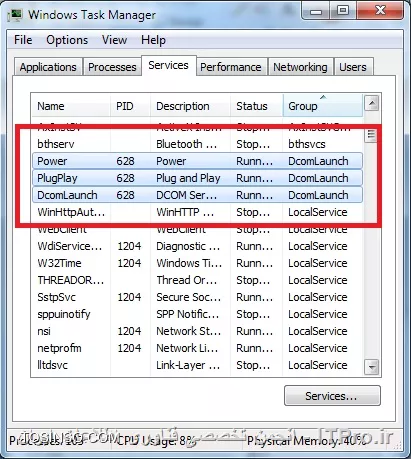Open the Help menu
This screenshot has height=459, width=411.
153,40
